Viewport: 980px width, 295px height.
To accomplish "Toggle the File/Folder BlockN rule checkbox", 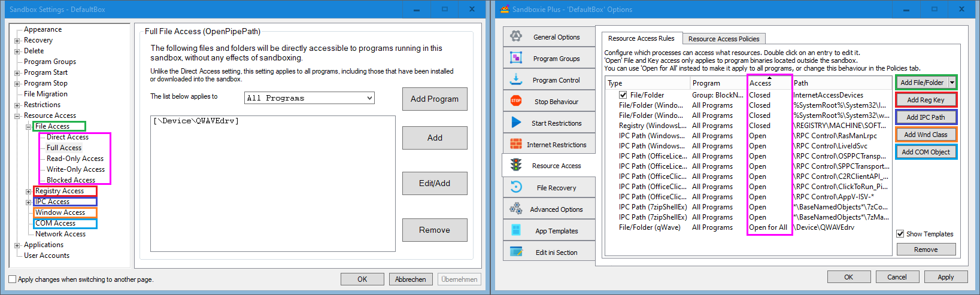I will click(x=623, y=95).
